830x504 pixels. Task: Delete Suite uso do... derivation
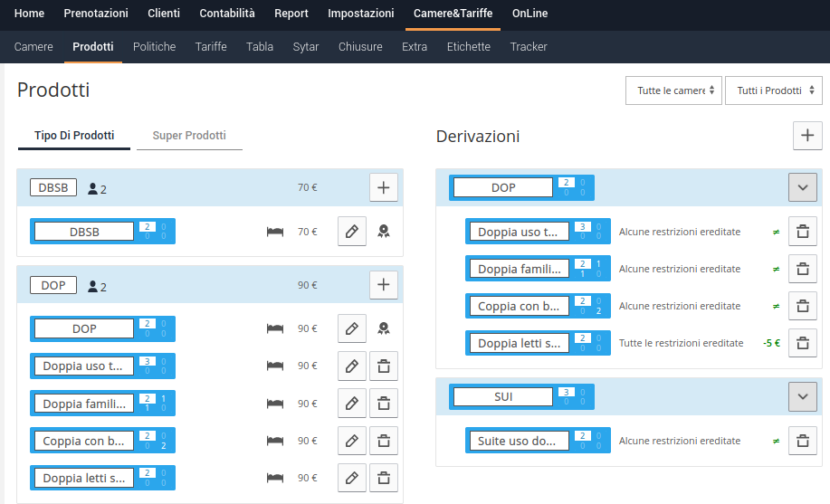coord(803,441)
